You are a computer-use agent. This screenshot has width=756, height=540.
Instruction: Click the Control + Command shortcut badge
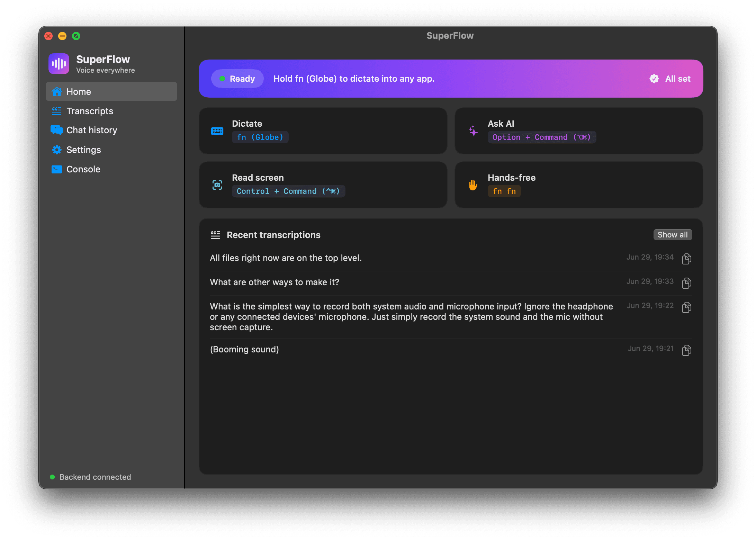click(x=288, y=191)
